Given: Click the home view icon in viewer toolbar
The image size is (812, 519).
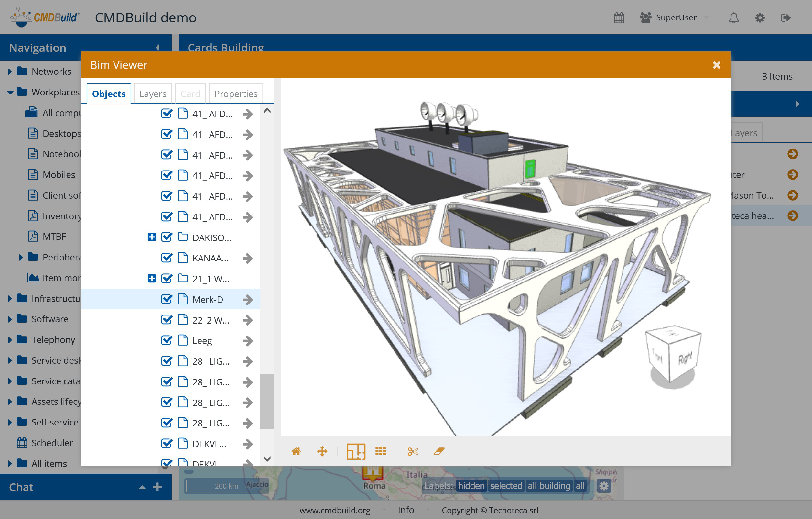Looking at the screenshot, I should [x=296, y=451].
